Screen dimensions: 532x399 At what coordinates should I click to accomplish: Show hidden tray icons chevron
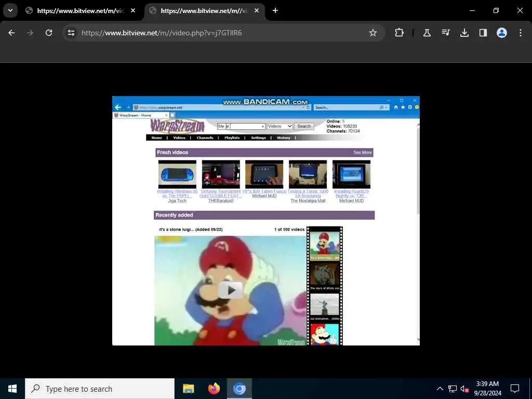[x=440, y=389]
